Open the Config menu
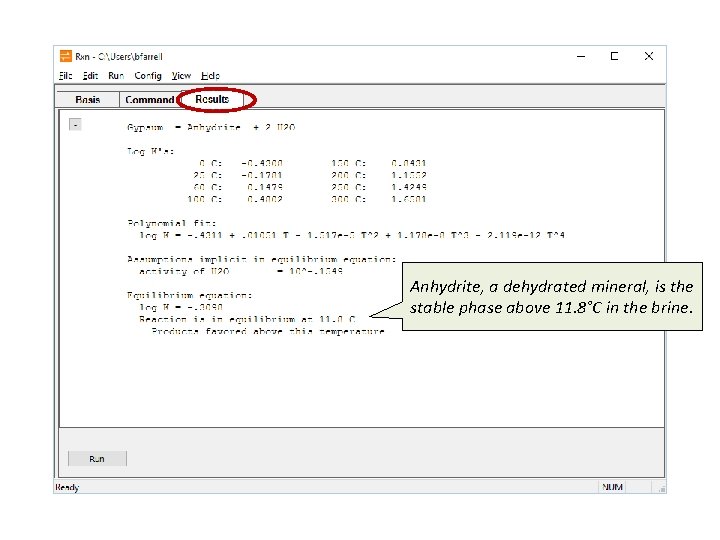Viewport: 720px width, 540px height. click(x=148, y=76)
